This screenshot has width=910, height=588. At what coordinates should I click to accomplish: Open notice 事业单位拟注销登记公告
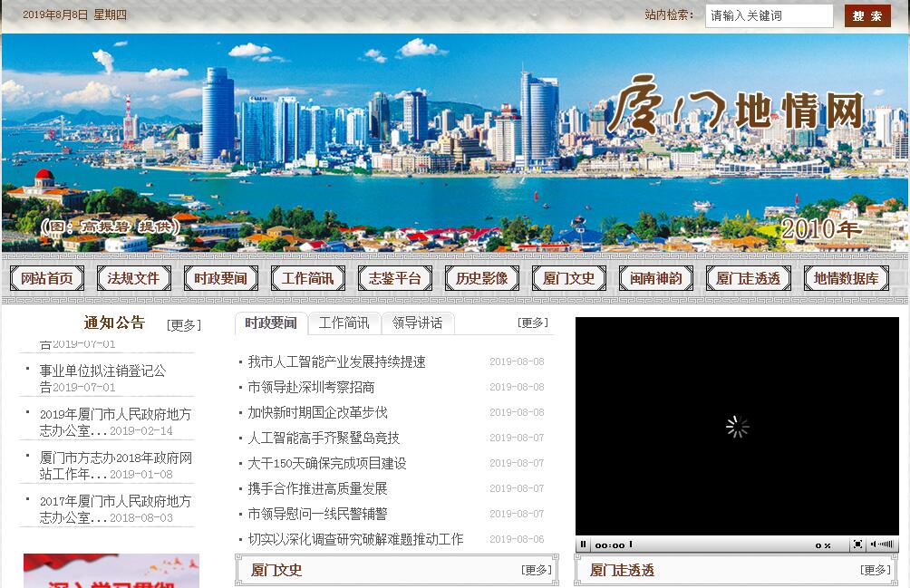click(102, 371)
